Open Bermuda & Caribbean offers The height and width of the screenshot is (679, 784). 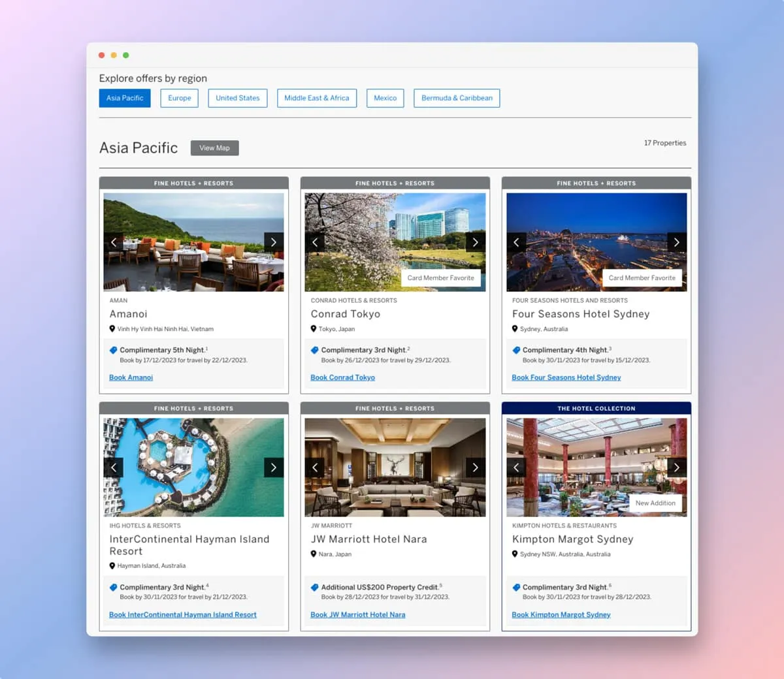point(457,98)
